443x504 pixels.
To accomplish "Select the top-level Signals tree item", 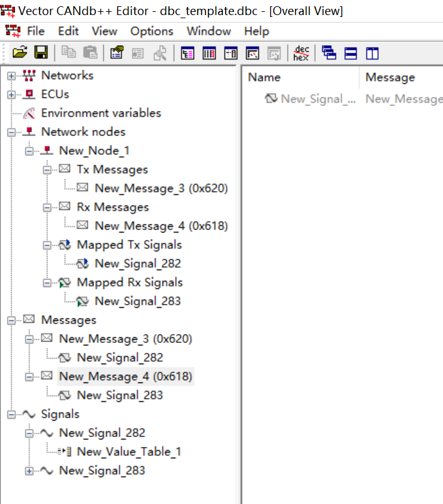I will pyautogui.click(x=60, y=414).
